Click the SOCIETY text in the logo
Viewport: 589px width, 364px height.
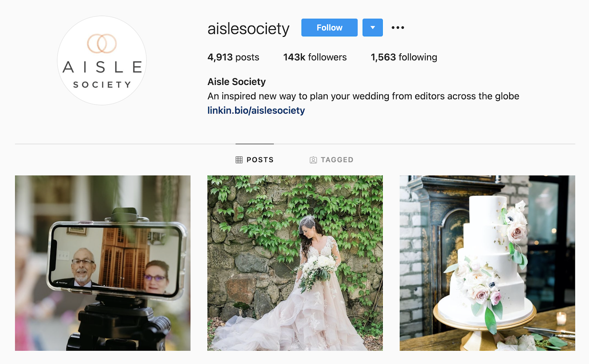tap(102, 85)
